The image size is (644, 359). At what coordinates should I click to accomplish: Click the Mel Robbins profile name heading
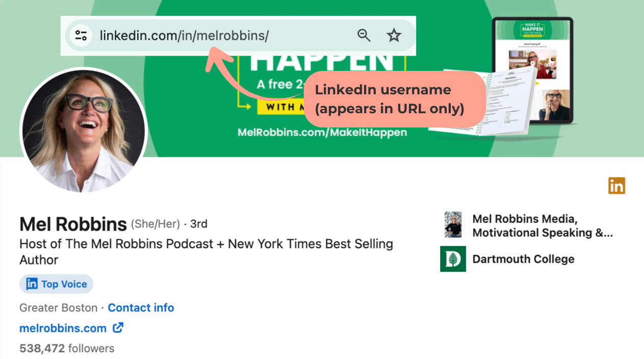click(73, 224)
